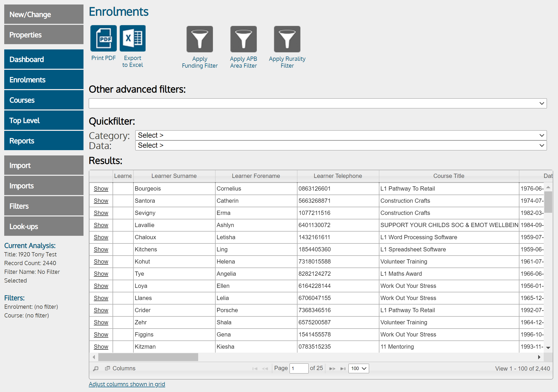Open the Look-ups section

tap(44, 226)
